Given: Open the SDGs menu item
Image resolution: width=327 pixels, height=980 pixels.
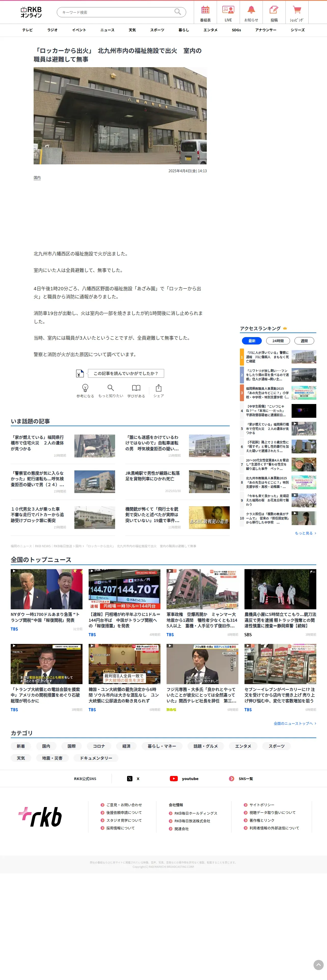Looking at the screenshot, I should [236, 30].
